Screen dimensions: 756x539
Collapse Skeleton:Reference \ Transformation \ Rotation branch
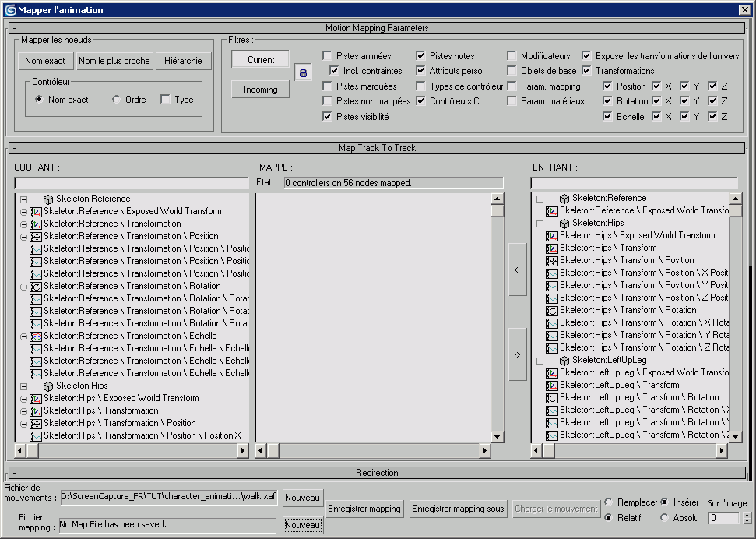[23, 287]
